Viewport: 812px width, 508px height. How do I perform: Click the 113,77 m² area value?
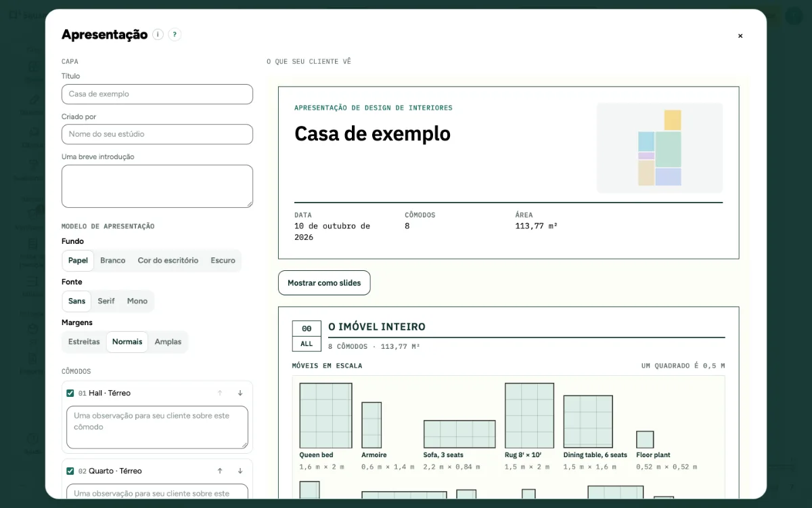point(537,226)
